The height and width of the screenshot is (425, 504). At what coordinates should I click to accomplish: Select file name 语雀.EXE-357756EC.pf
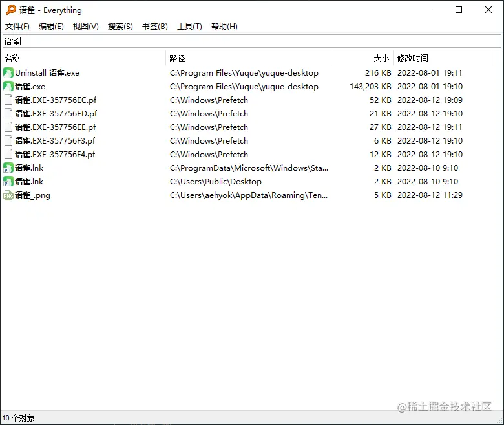(x=56, y=100)
